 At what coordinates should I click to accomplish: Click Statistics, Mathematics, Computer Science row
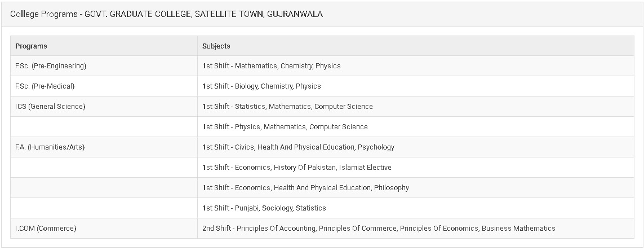pos(287,107)
